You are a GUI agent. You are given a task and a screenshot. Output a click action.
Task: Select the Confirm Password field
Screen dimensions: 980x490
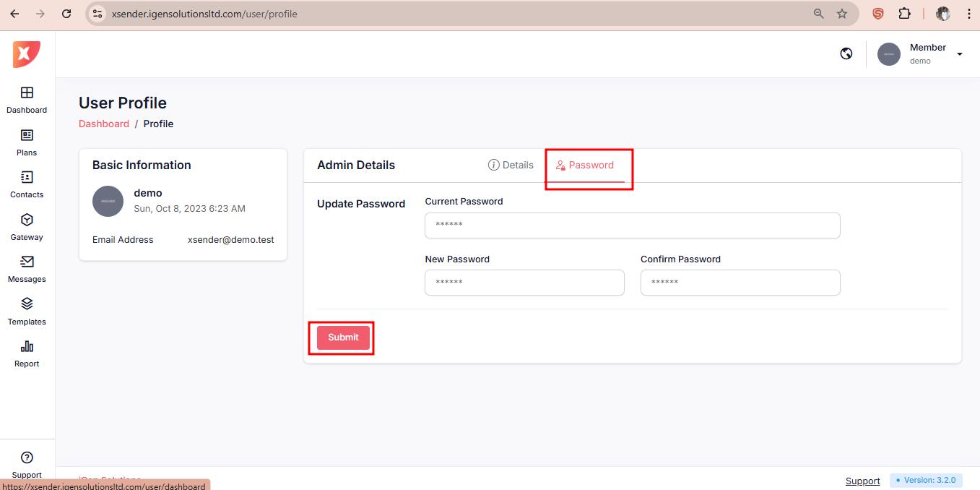coord(740,283)
